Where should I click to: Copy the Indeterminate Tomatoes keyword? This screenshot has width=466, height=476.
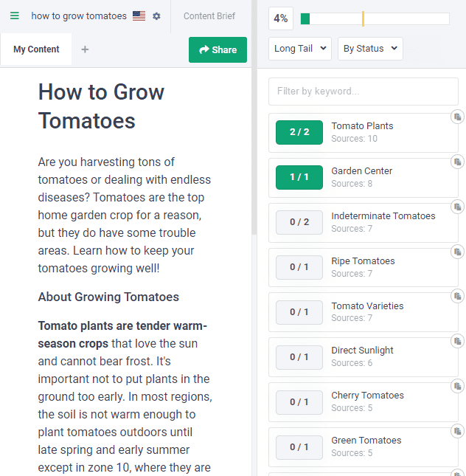[457, 207]
